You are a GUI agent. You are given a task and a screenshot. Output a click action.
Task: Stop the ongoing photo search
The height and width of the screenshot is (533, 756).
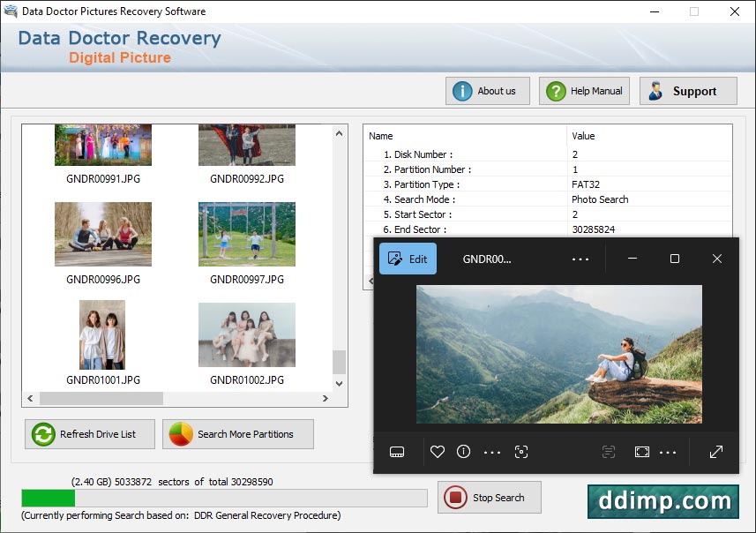[x=489, y=497]
